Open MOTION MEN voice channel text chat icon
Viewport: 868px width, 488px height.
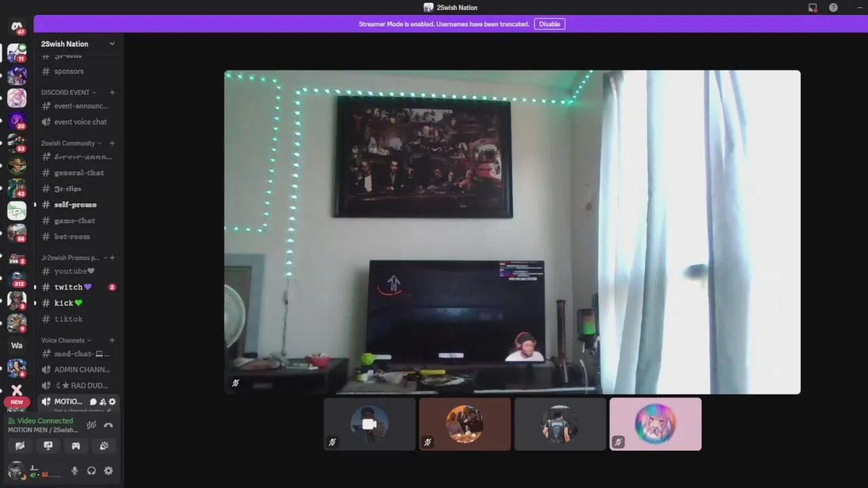point(94,402)
